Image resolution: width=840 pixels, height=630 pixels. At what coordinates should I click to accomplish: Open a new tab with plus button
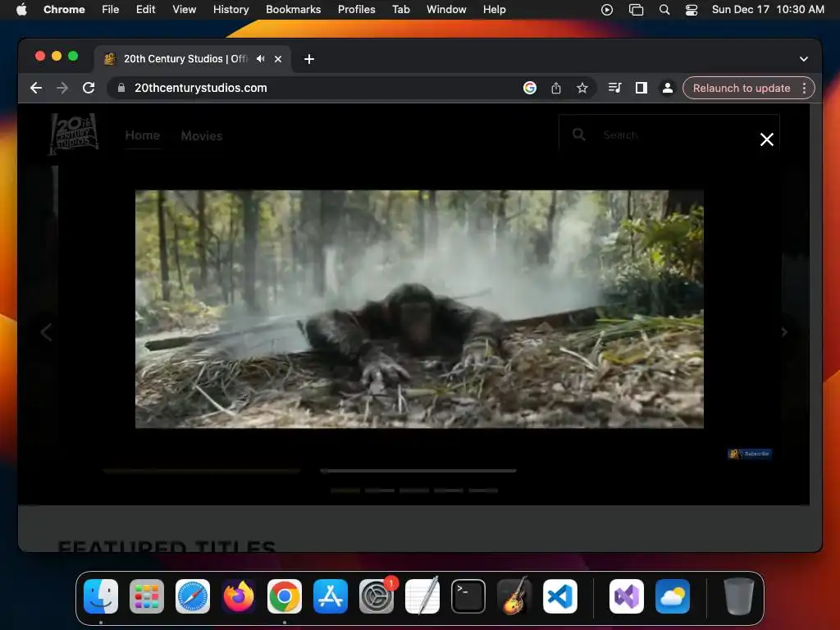click(309, 59)
